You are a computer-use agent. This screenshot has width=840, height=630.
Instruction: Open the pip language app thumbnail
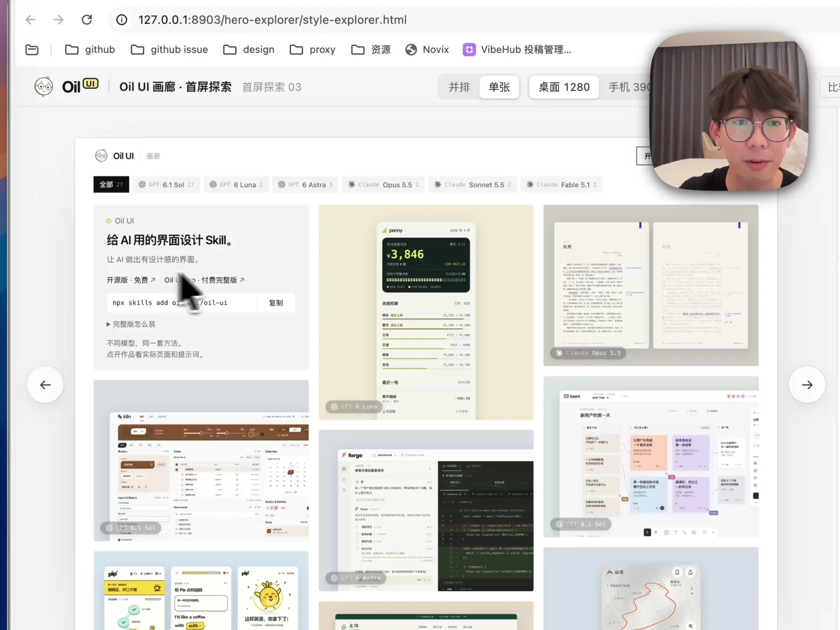(x=201, y=591)
